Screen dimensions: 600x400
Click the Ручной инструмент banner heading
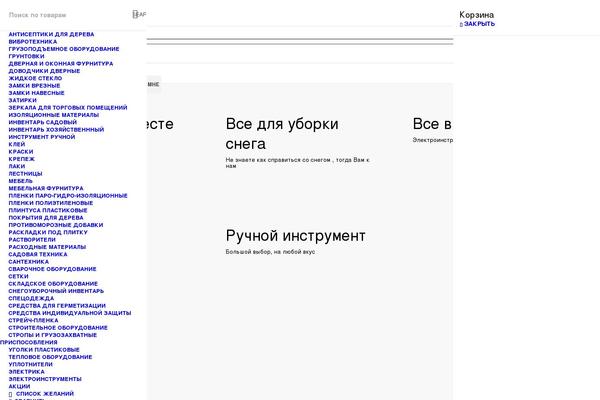295,235
